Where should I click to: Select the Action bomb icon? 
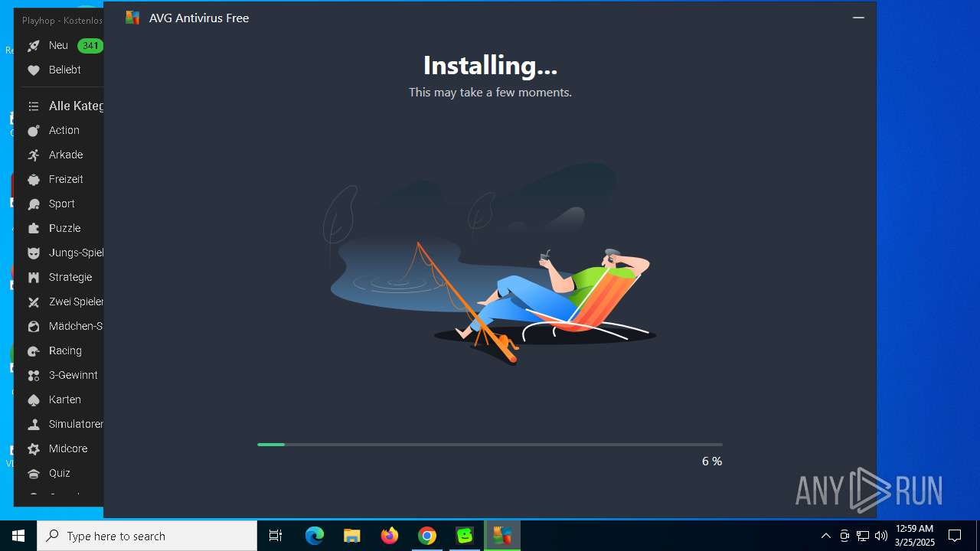coord(34,131)
